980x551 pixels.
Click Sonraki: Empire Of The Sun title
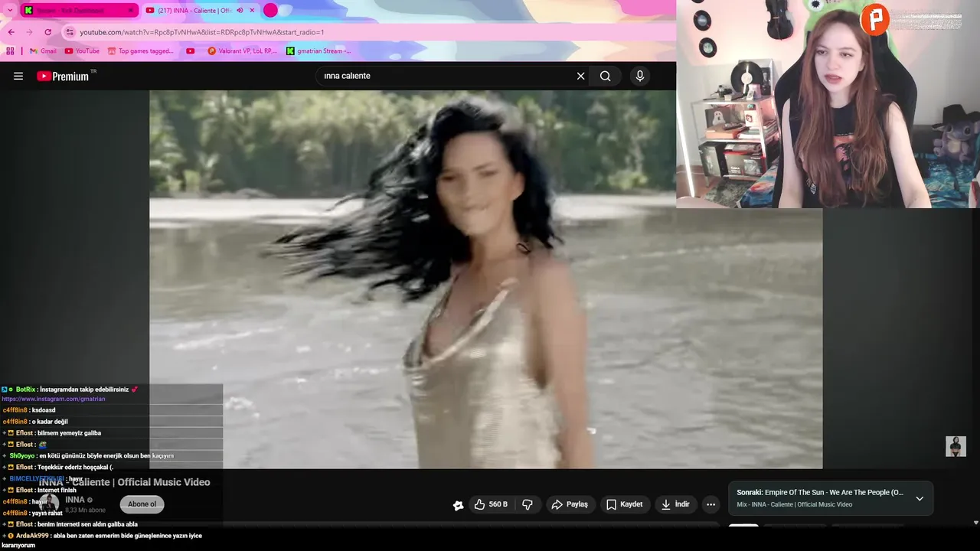pos(820,492)
